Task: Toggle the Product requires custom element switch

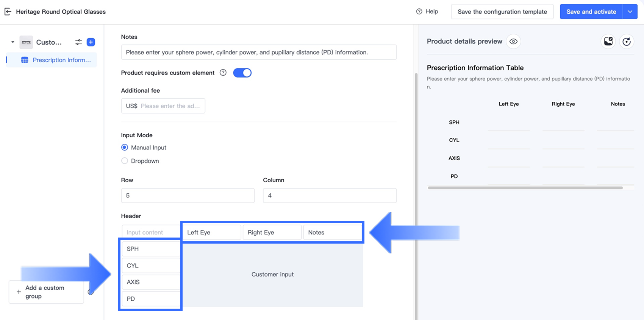Action: (x=242, y=73)
